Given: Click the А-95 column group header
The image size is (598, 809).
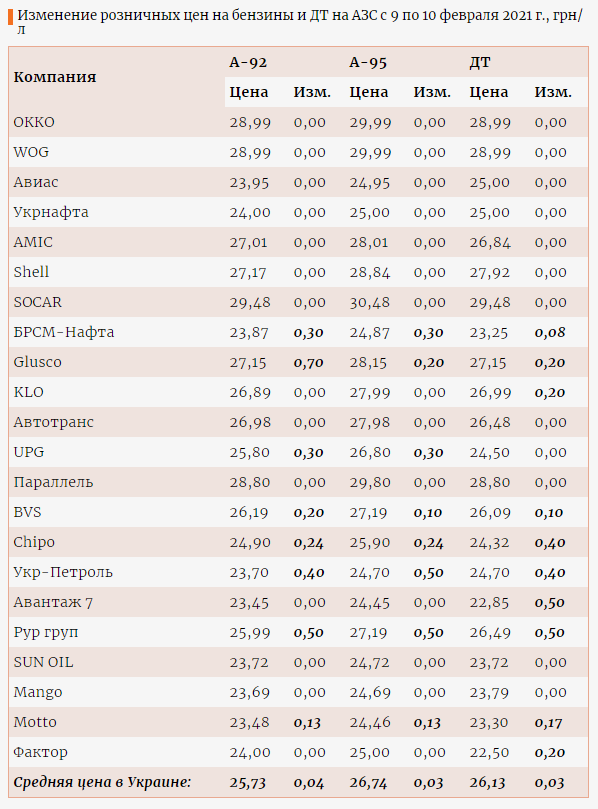Looking at the screenshot, I should coord(368,62).
